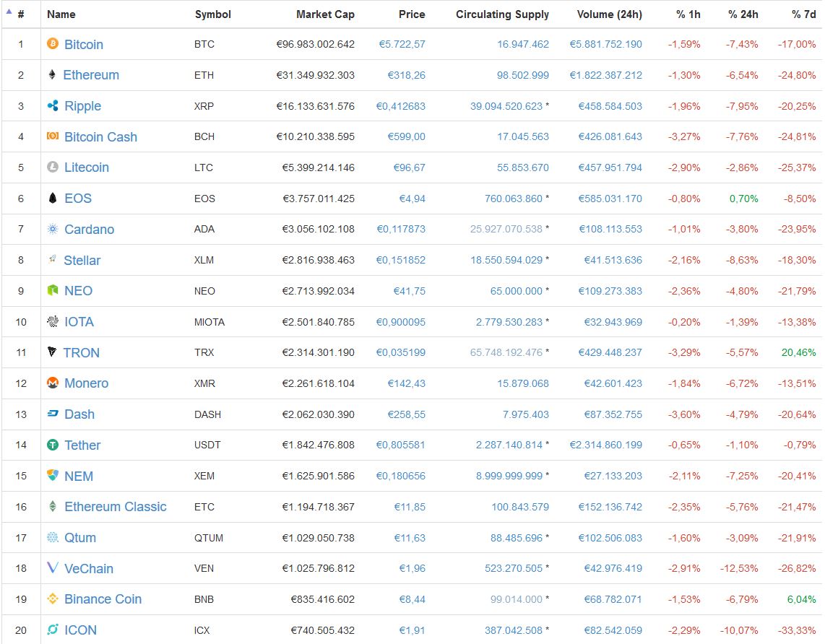This screenshot has height=644, width=825.
Task: Click the EOS logo icon
Action: 53,199
